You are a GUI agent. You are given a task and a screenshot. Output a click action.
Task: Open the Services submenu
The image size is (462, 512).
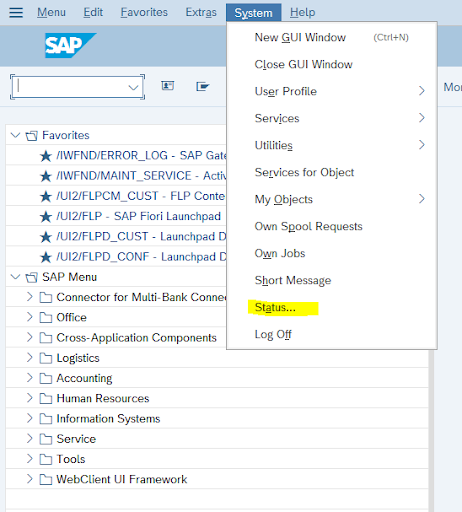332,118
